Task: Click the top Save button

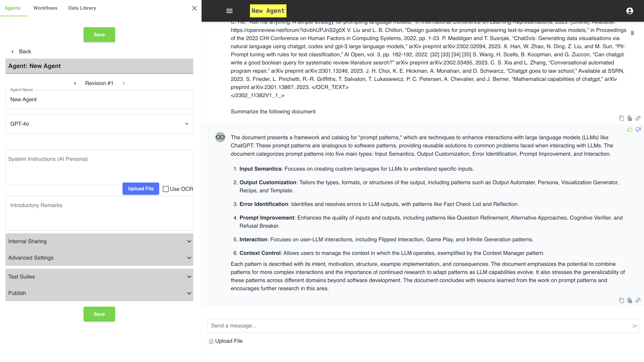Action: coord(99,35)
